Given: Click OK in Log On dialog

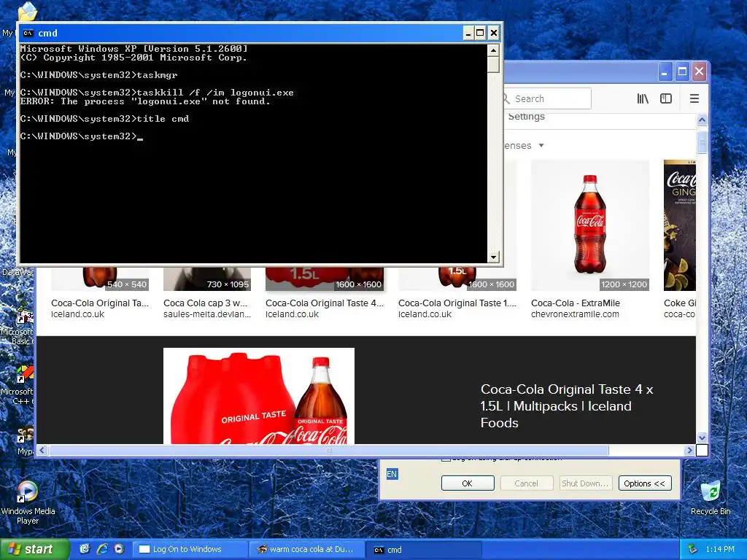Looking at the screenshot, I should 468,483.
